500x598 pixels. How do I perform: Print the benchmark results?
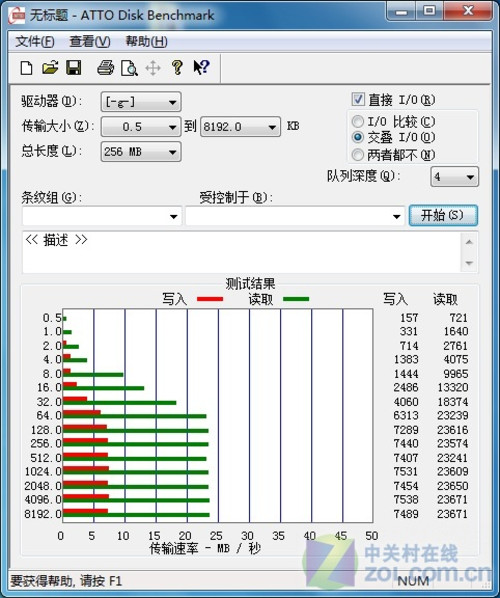[x=105, y=68]
